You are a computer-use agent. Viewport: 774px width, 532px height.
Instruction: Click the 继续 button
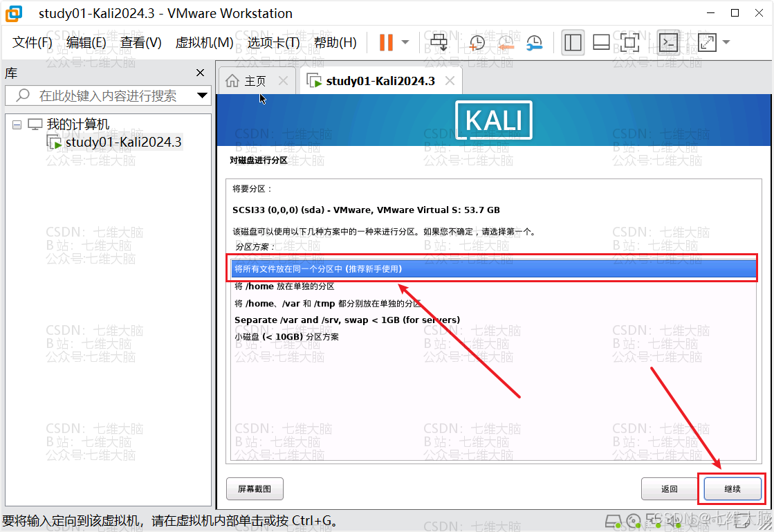tap(732, 489)
